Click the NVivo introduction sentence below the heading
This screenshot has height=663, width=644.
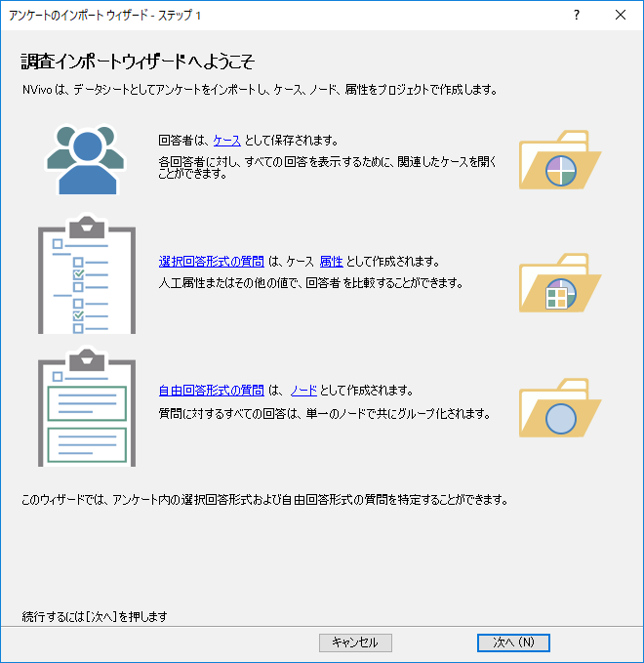tap(260, 91)
